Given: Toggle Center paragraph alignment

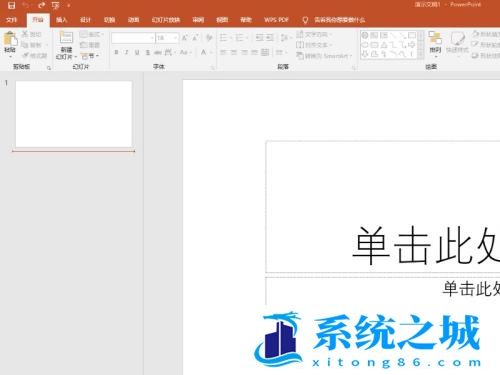Looking at the screenshot, I should point(234,52).
